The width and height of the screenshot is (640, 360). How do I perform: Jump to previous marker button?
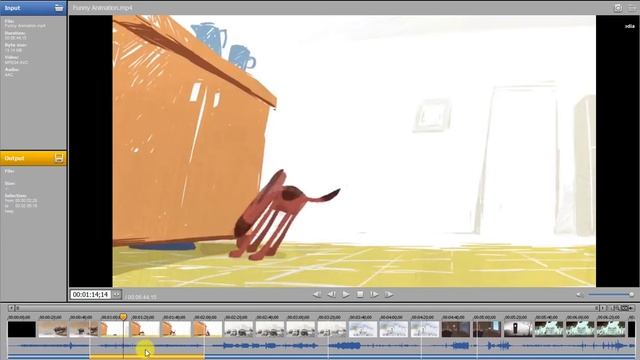(317, 294)
